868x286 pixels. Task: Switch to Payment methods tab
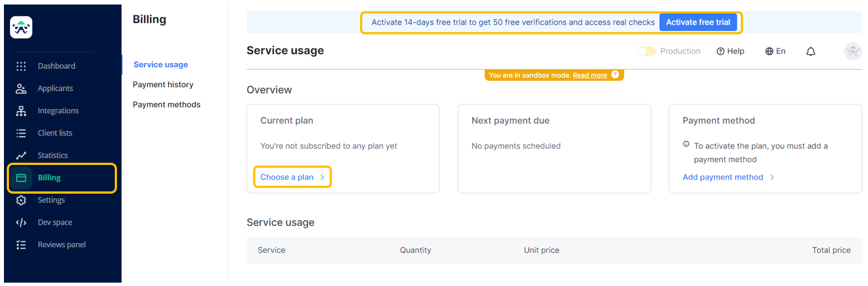point(167,105)
